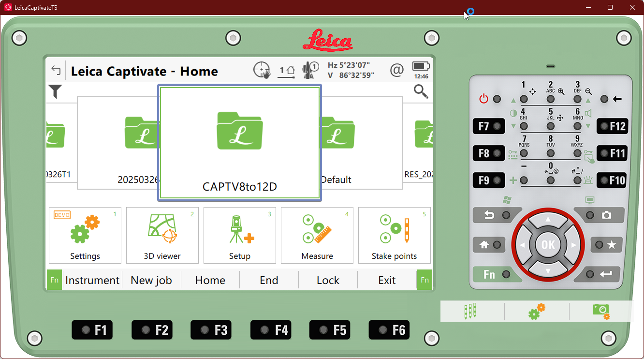Tap the instrument face home status icon
This screenshot has height=359, width=644.
point(286,71)
